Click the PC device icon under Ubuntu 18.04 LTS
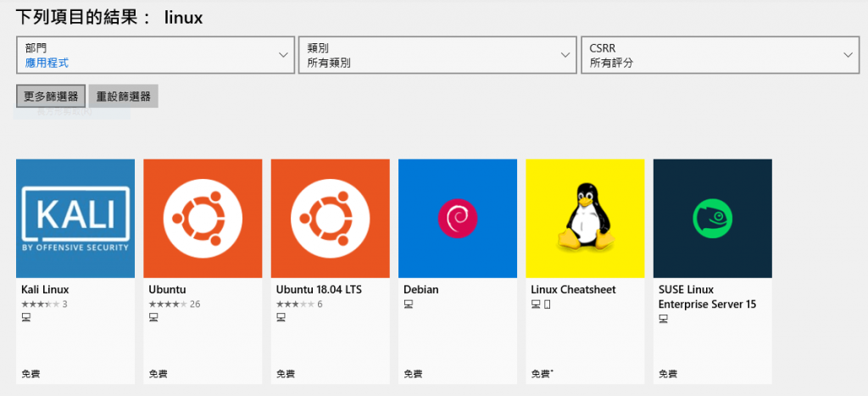This screenshot has height=396, width=868. (x=281, y=317)
